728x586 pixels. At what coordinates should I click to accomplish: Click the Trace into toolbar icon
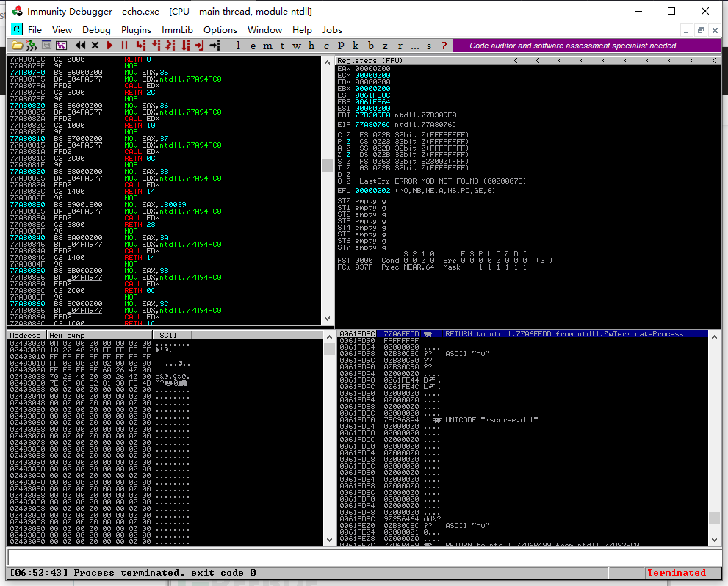pos(170,46)
